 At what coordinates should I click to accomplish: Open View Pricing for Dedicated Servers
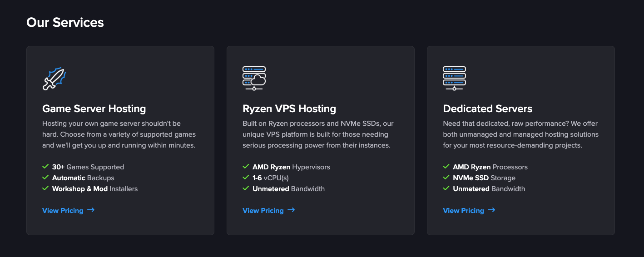[x=463, y=211]
